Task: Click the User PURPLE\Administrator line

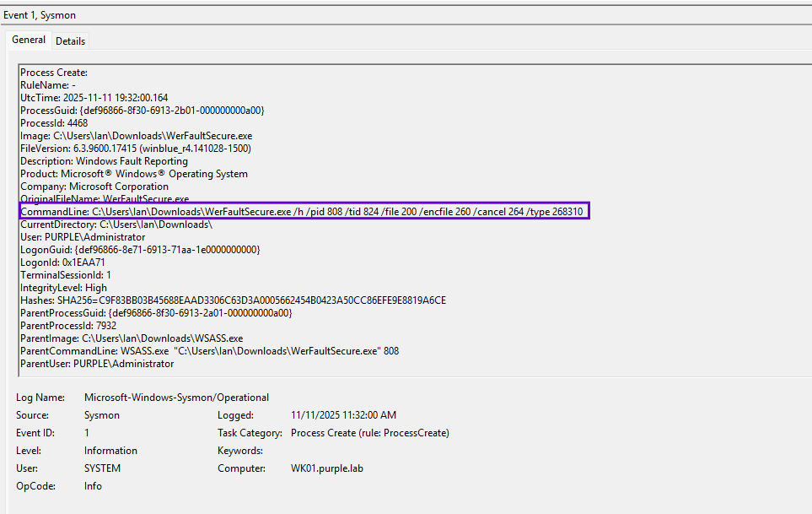Action: tap(83, 237)
